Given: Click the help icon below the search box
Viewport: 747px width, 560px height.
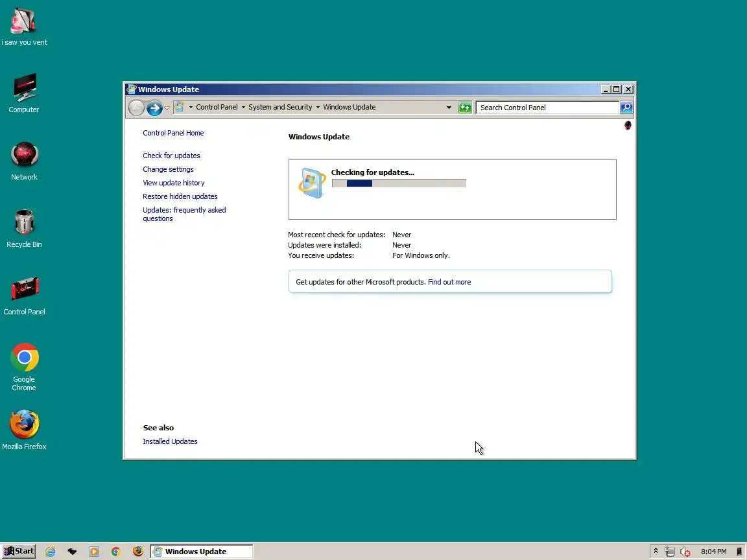Looking at the screenshot, I should pyautogui.click(x=628, y=125).
